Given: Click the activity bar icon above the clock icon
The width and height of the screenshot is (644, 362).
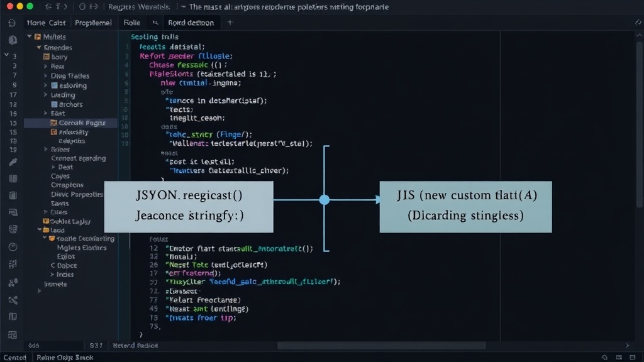Looking at the screenshot, I should pos(13,229).
